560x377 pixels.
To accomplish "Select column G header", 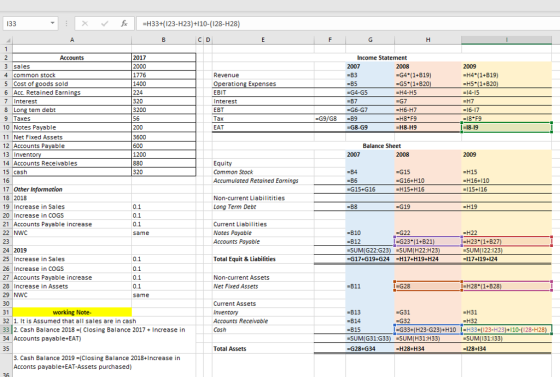I will tap(370, 40).
